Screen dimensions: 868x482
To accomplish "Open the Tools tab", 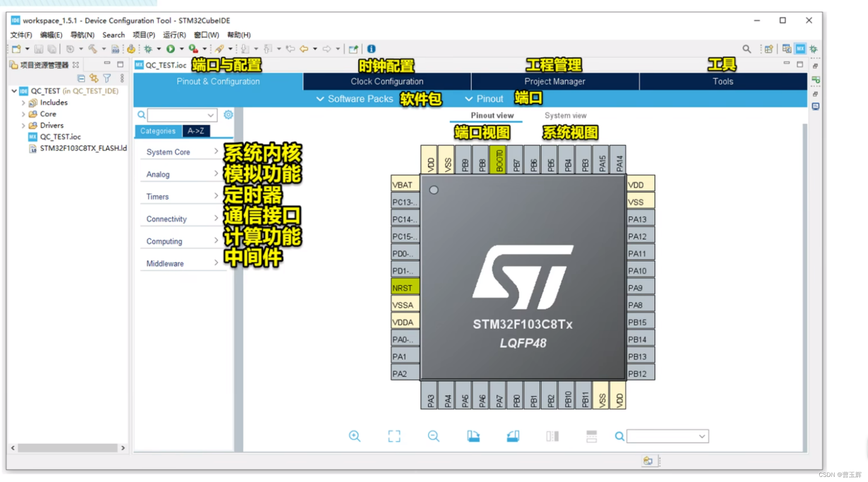I will pos(723,81).
